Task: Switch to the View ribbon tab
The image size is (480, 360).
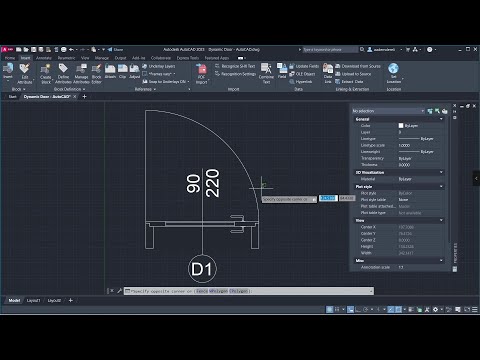Action: coord(85,58)
